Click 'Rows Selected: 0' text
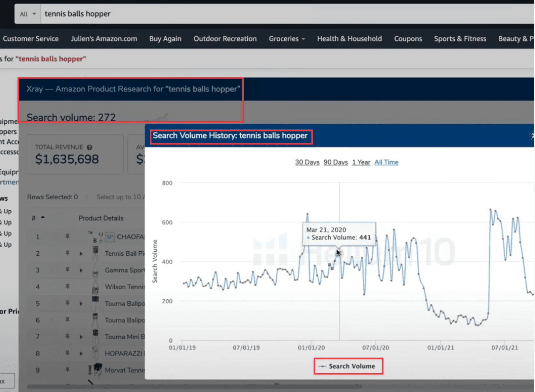This screenshot has width=535, height=392. pyautogui.click(x=52, y=197)
